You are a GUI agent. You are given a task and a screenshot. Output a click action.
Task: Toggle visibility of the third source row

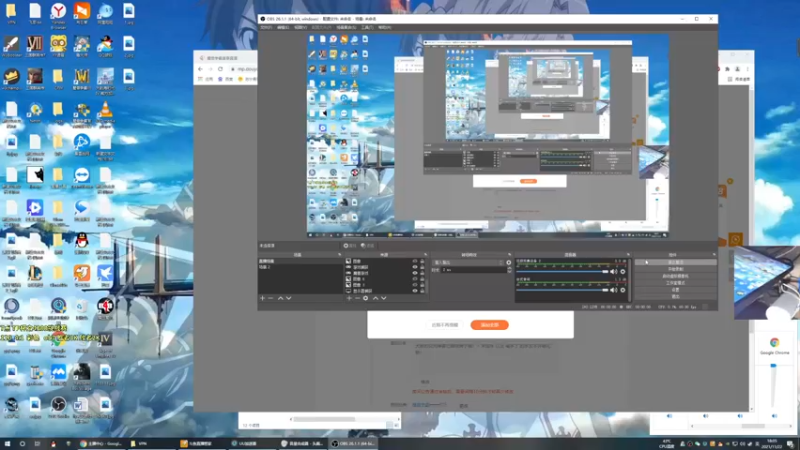tap(415, 273)
